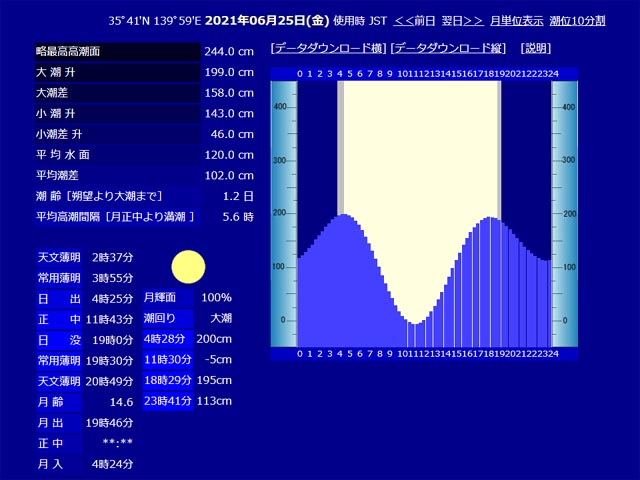Open the 月単位表示 monthly view link

coord(517,21)
